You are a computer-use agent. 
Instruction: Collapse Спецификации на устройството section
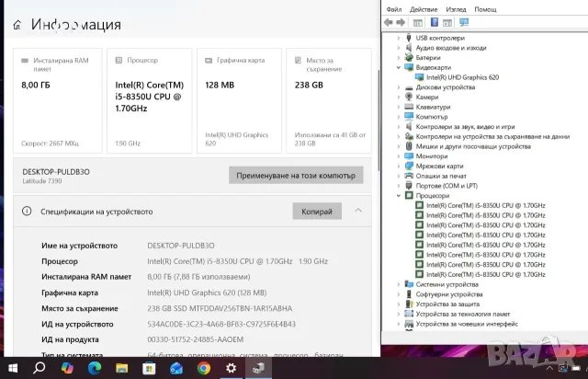pos(358,211)
